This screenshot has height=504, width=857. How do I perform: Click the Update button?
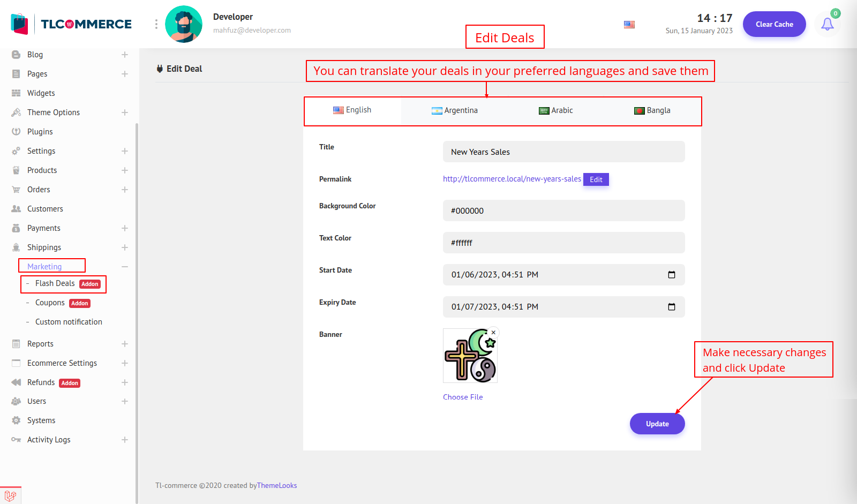(x=657, y=424)
